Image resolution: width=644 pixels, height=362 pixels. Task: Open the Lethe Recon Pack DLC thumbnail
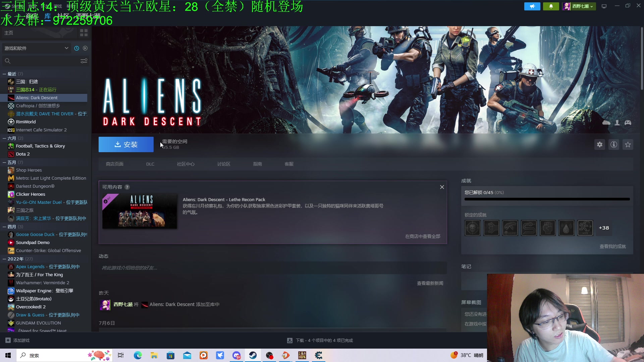(x=140, y=211)
